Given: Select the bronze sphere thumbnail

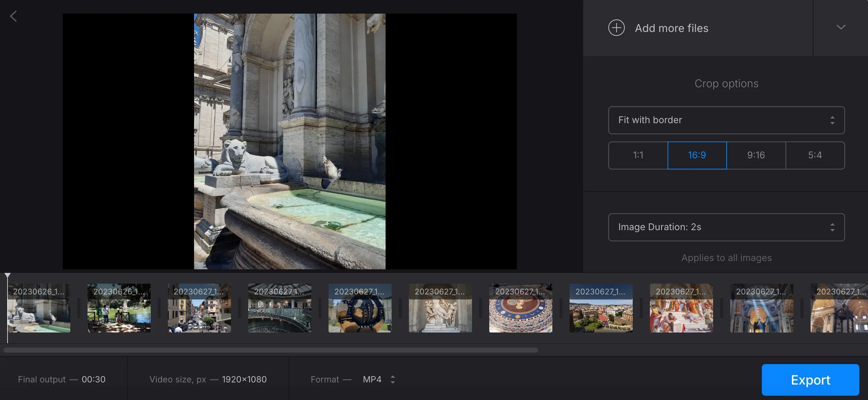Looking at the screenshot, I should click(x=360, y=309).
